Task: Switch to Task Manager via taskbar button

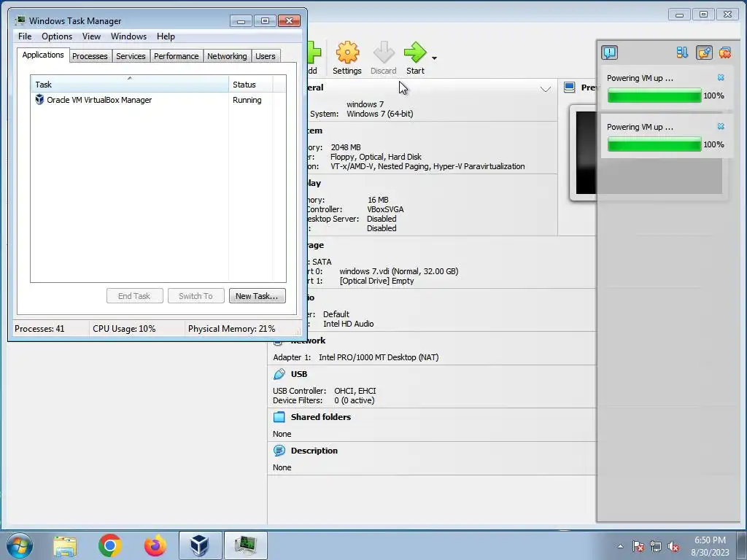Action: click(245, 545)
